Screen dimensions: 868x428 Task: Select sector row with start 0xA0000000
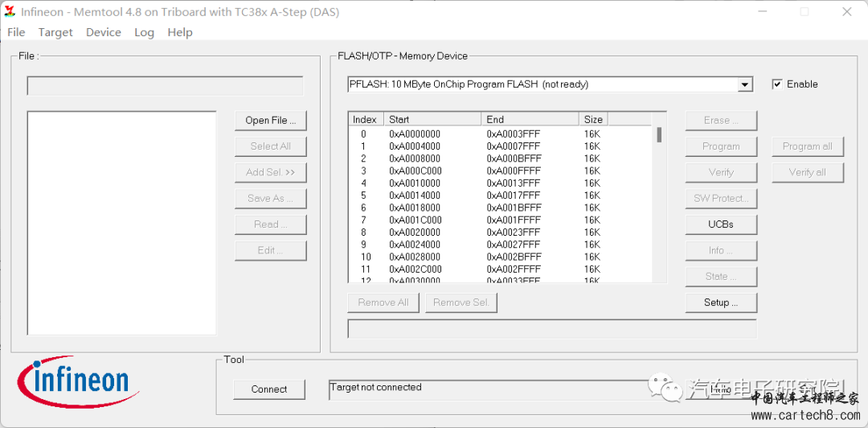(500, 134)
